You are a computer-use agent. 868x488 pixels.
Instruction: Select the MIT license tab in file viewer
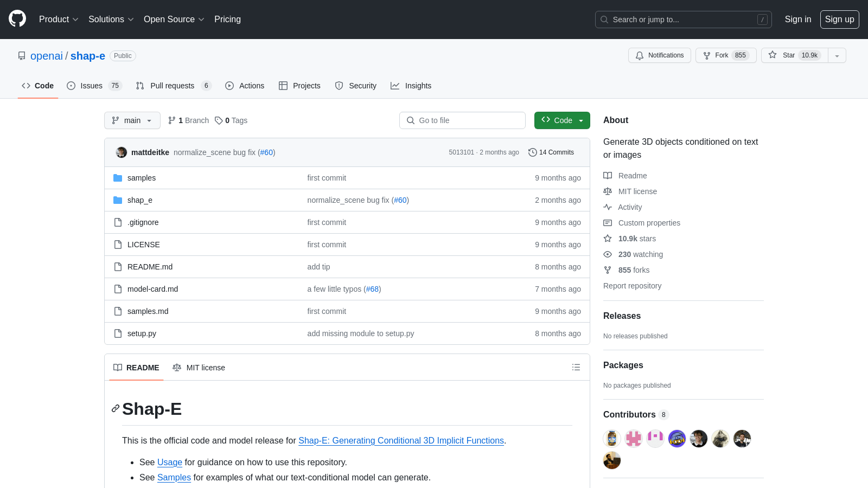tap(199, 368)
